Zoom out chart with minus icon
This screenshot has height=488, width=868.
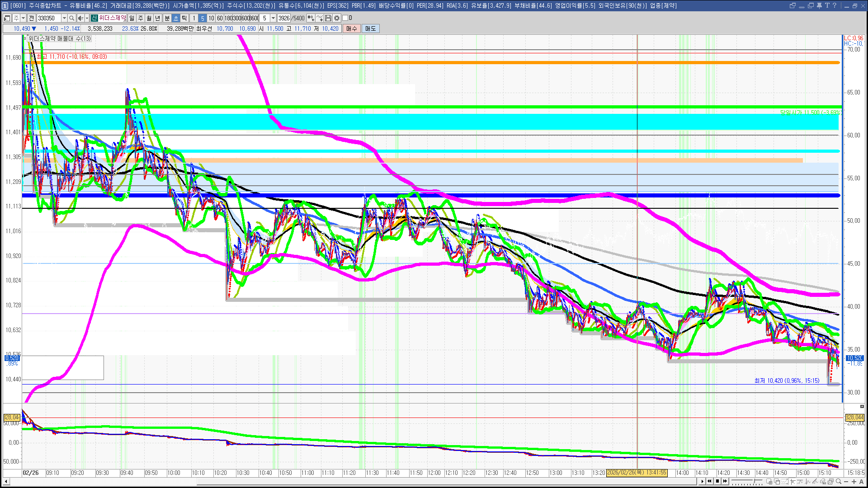coord(846,481)
